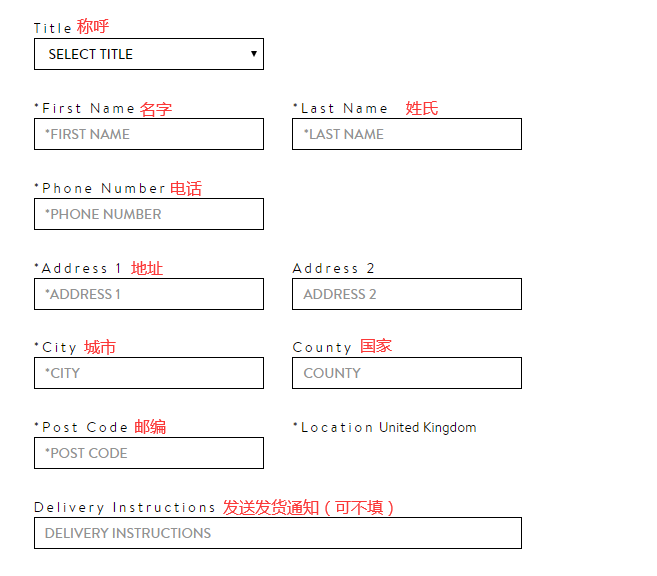Click the Delivery Instructions input box
This screenshot has height=576, width=657.
pos(277,533)
